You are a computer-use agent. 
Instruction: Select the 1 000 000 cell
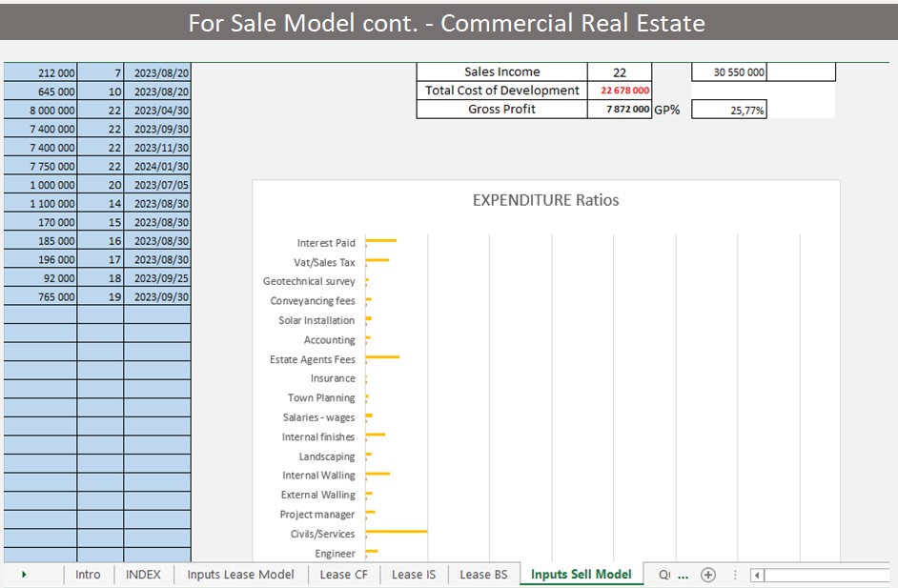(x=40, y=185)
